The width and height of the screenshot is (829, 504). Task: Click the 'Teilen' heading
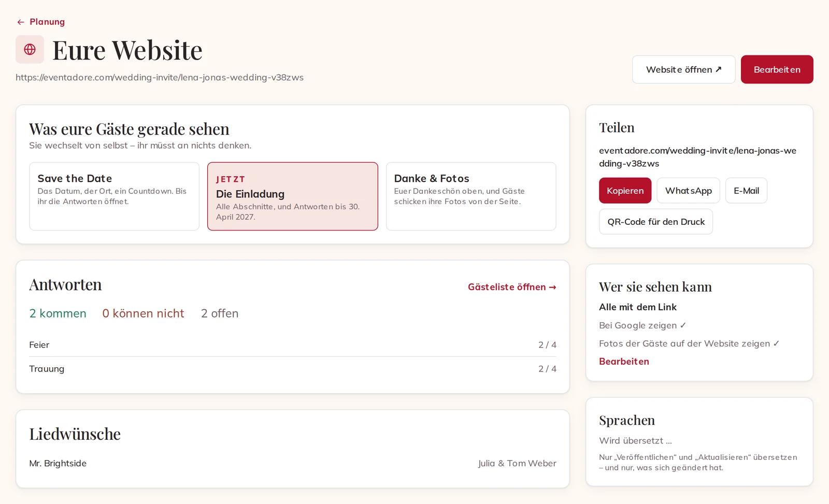(617, 127)
